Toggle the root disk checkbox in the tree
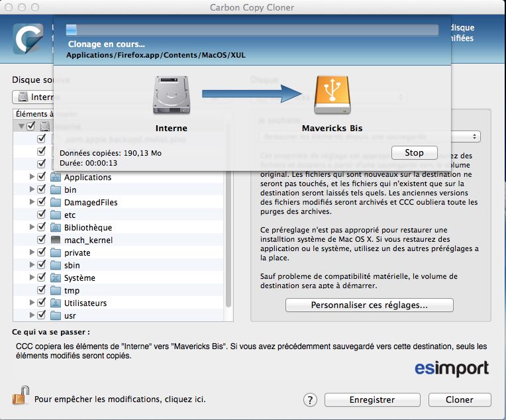This screenshot has width=506, height=420. [31, 126]
